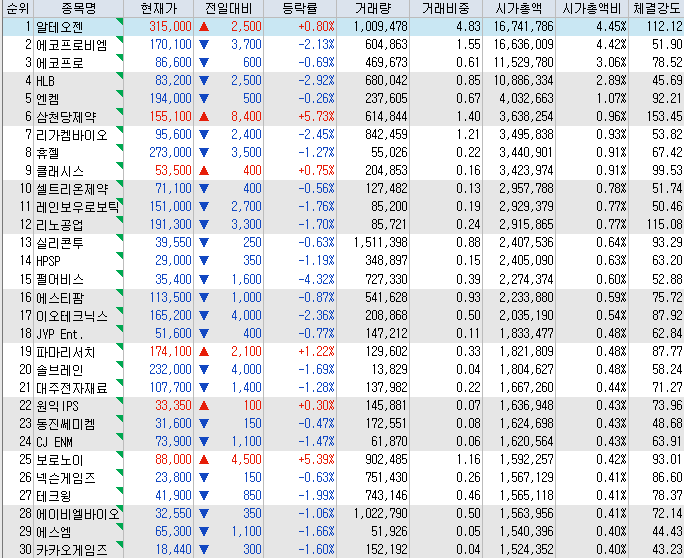Sort by 순위 column header
Viewport: 685px width, 558px height.
tap(18, 8)
